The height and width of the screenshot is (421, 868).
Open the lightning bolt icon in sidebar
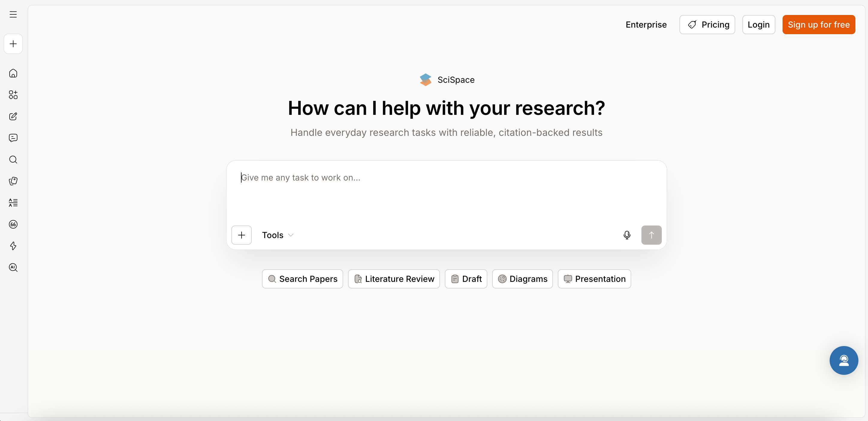point(13,246)
